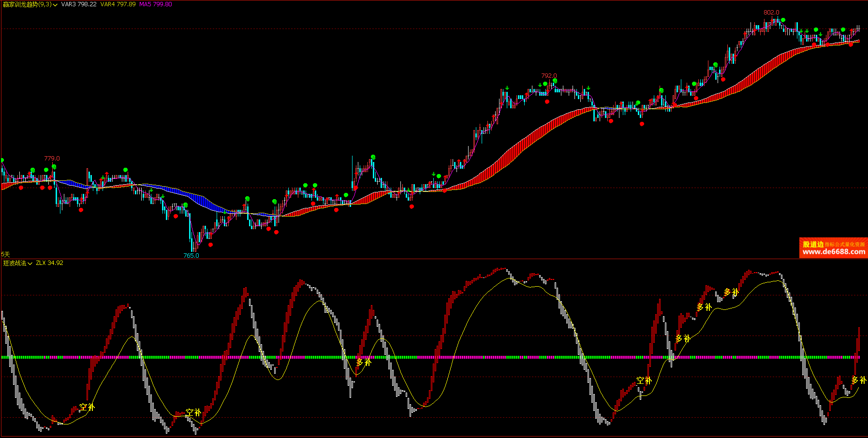The width and height of the screenshot is (868, 438).
Task: Select the VAR3 798.22 readout
Action: (x=78, y=4)
